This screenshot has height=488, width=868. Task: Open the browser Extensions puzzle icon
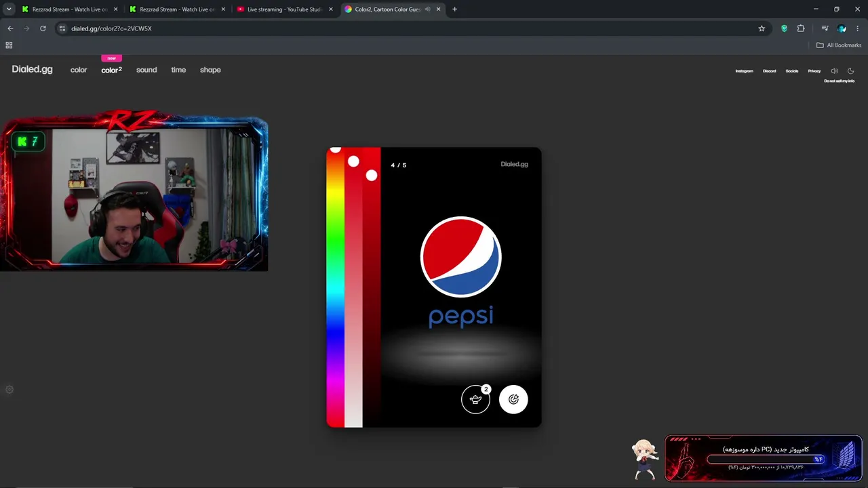point(801,28)
